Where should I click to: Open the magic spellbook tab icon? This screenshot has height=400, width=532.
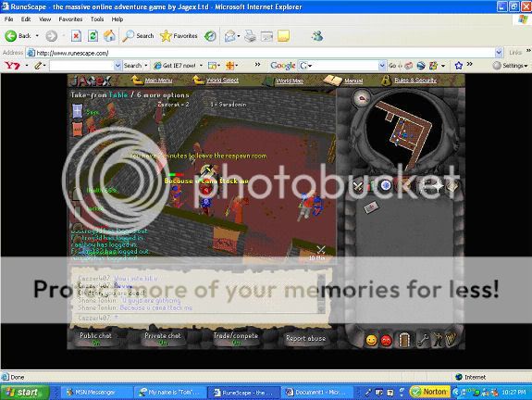452,186
